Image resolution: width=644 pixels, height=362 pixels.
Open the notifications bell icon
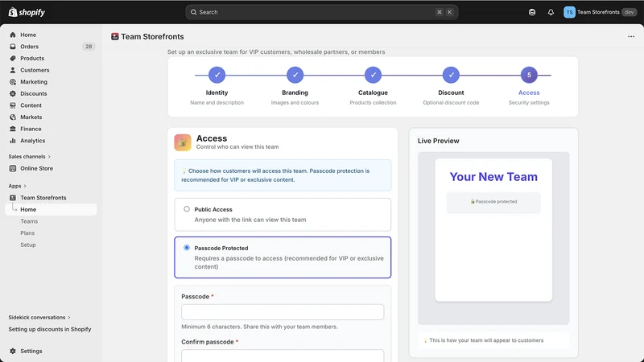[551, 12]
